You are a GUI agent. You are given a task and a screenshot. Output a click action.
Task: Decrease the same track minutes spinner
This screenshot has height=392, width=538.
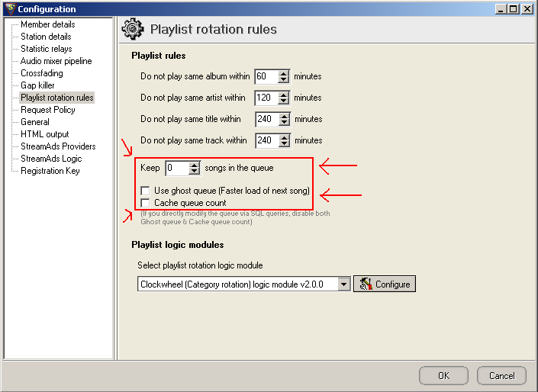[x=284, y=144]
